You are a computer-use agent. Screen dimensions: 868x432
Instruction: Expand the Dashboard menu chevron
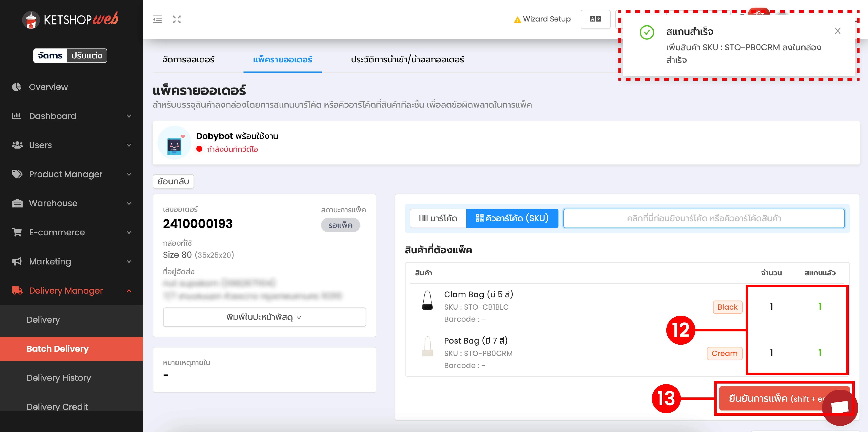[x=129, y=116]
